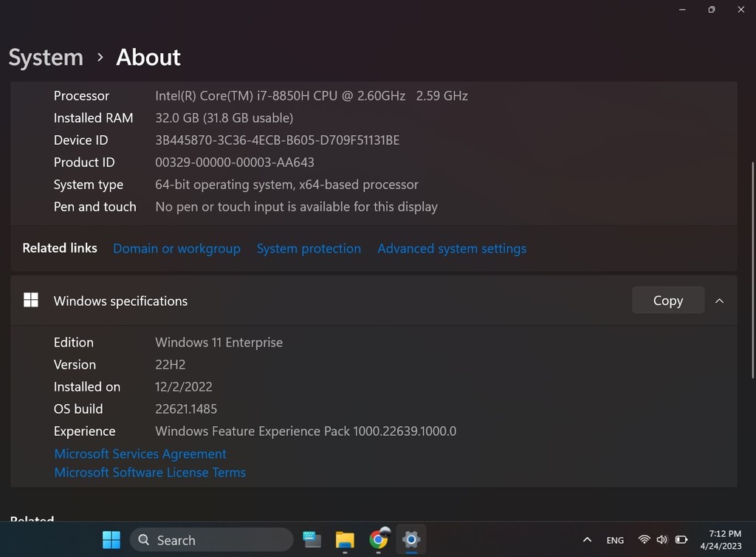
Task: Click the Wi-Fi network tray icon
Action: [x=644, y=540]
